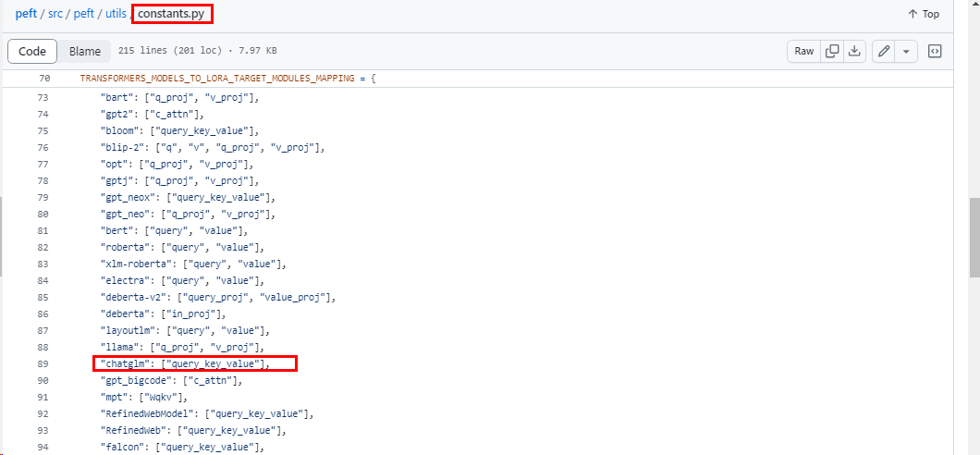Screen dimensions: 980x455
Task: Click line number 82
Action: point(43,248)
